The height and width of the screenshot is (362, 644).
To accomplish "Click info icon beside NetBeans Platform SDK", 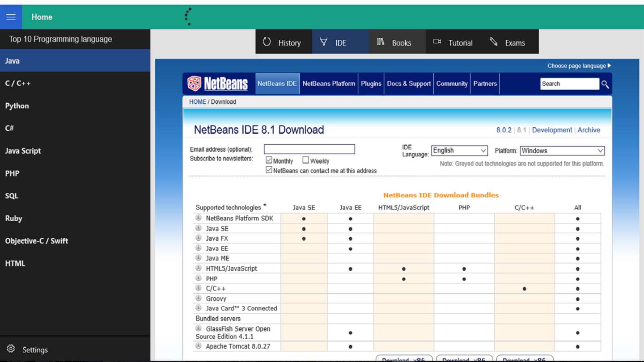I will (x=199, y=218).
